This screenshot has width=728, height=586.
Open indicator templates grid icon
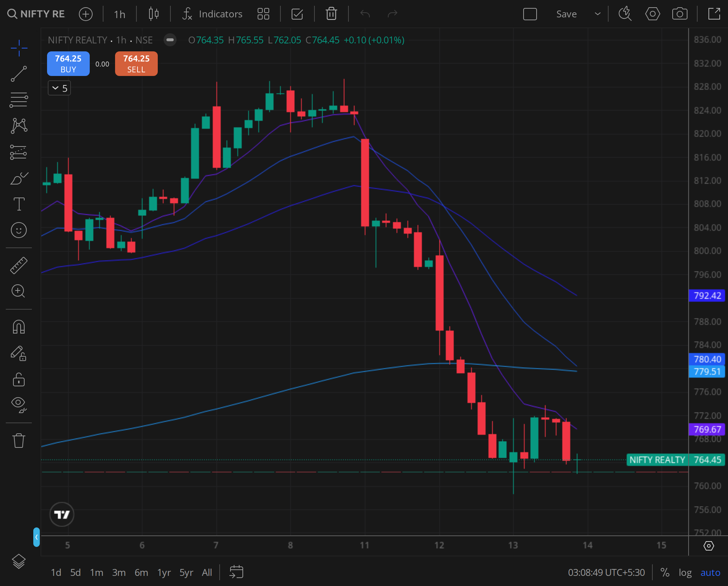(263, 14)
